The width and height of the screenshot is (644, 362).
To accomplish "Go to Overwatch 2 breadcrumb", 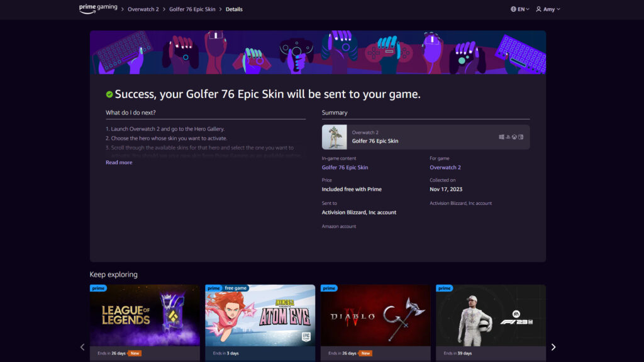I will click(x=143, y=9).
